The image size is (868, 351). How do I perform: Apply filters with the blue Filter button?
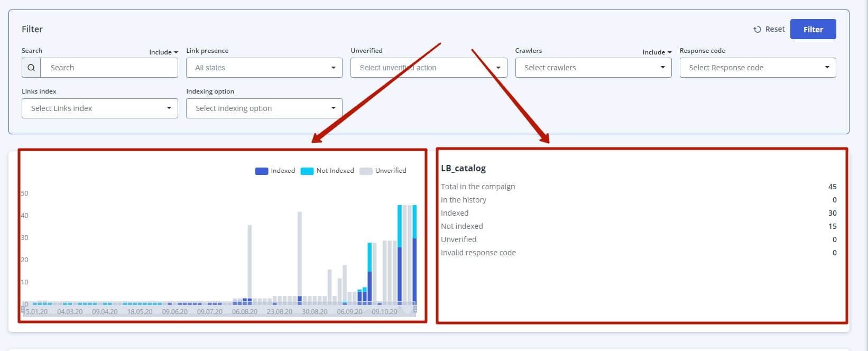(813, 29)
